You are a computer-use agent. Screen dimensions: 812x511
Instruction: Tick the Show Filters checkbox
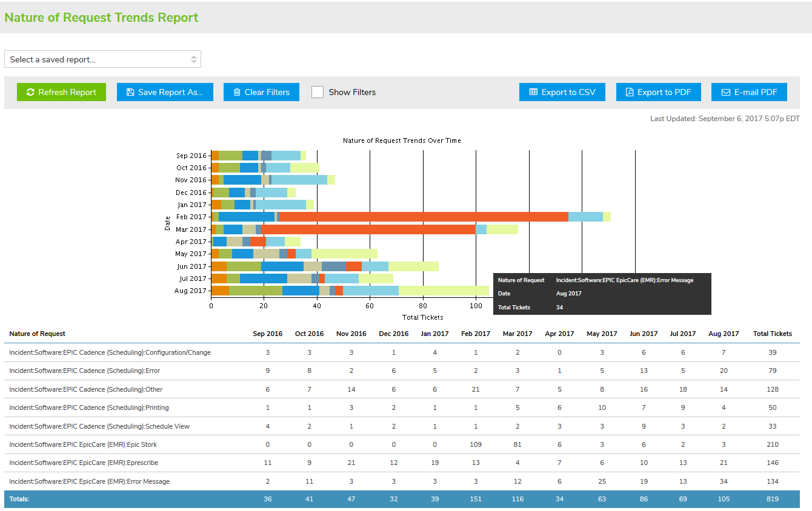tap(318, 92)
